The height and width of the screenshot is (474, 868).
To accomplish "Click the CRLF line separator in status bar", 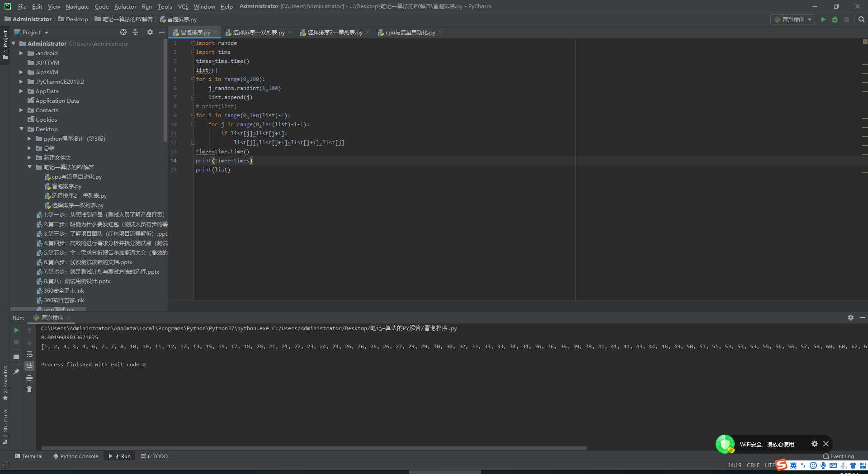I will [x=753, y=465].
